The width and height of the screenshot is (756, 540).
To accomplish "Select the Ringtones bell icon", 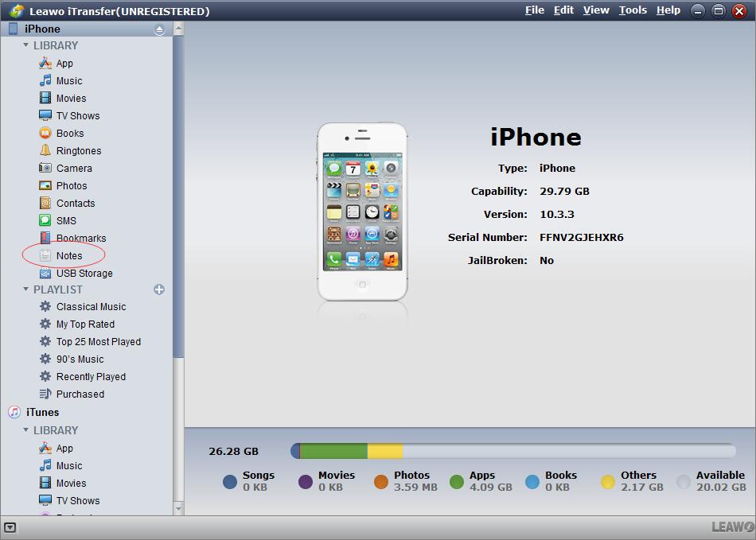I will 45,150.
